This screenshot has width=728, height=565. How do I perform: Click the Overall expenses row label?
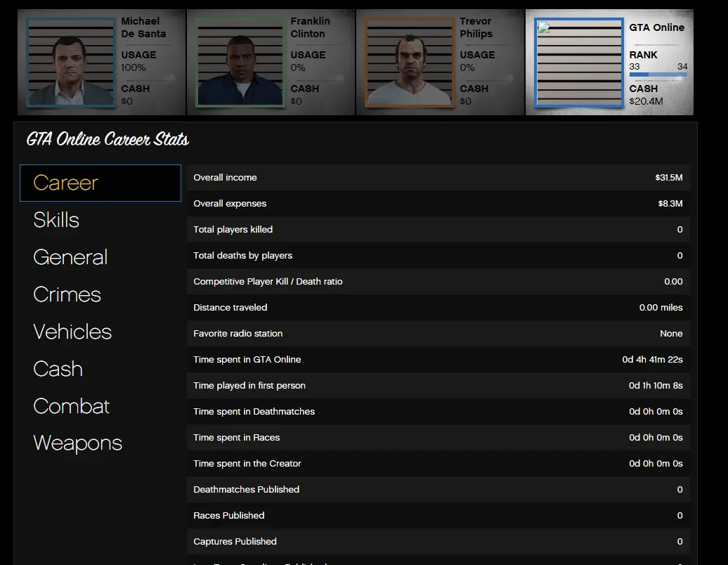click(230, 203)
